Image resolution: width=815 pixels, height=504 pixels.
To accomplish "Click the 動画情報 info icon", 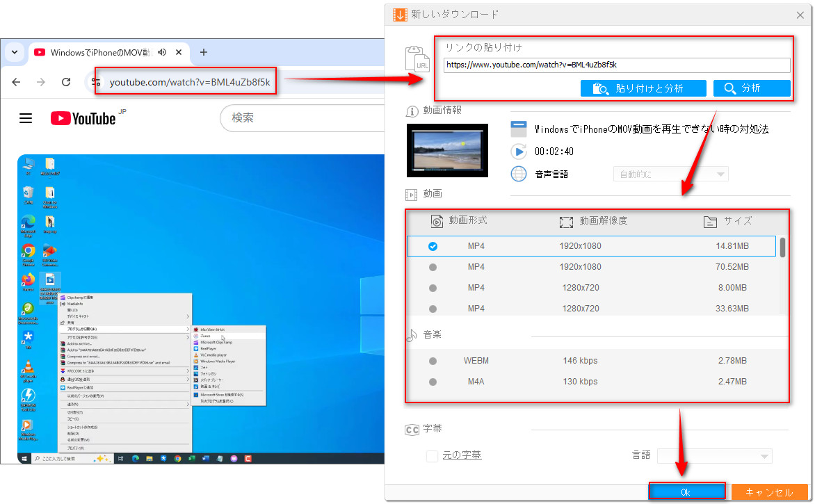I will (x=412, y=111).
